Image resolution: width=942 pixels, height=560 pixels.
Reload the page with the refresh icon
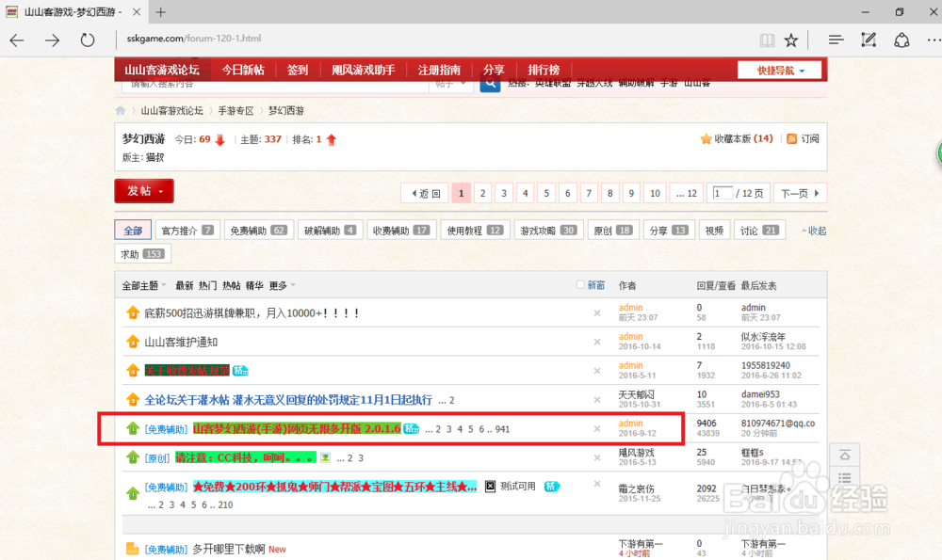[88, 40]
